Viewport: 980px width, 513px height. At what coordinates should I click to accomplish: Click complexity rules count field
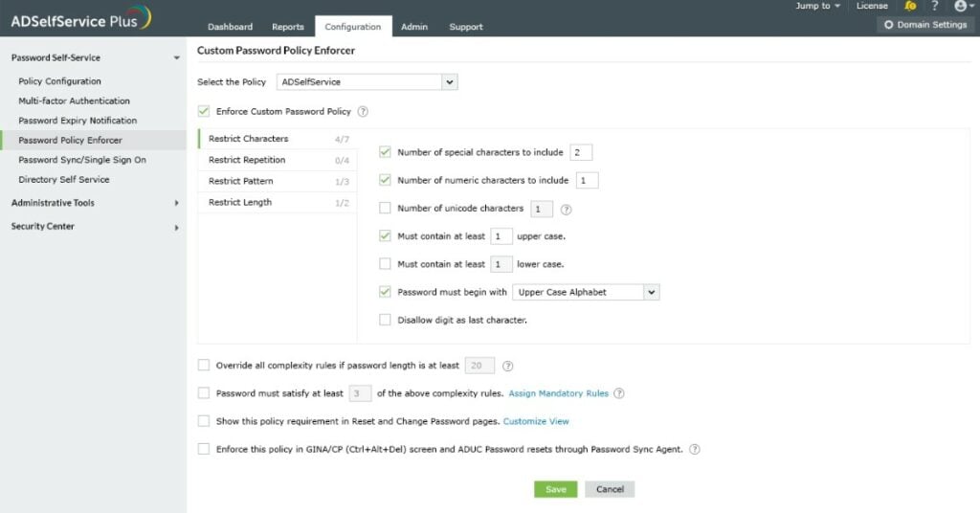coord(360,393)
